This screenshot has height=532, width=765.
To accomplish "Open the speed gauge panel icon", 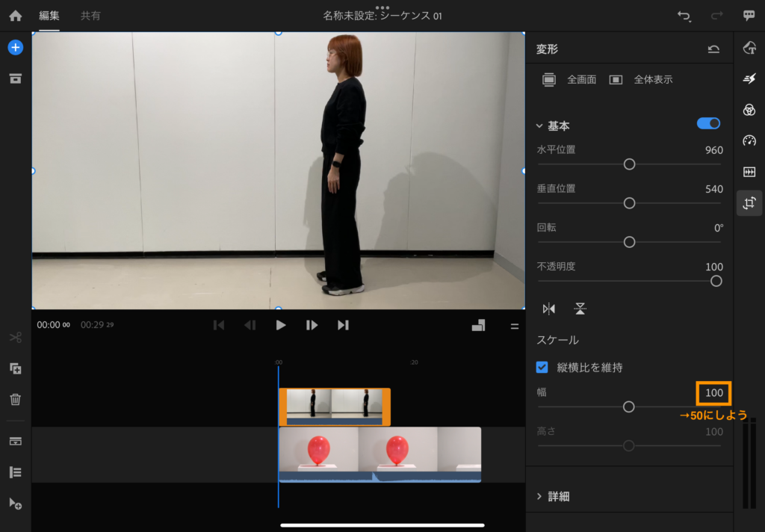I will pos(749,140).
